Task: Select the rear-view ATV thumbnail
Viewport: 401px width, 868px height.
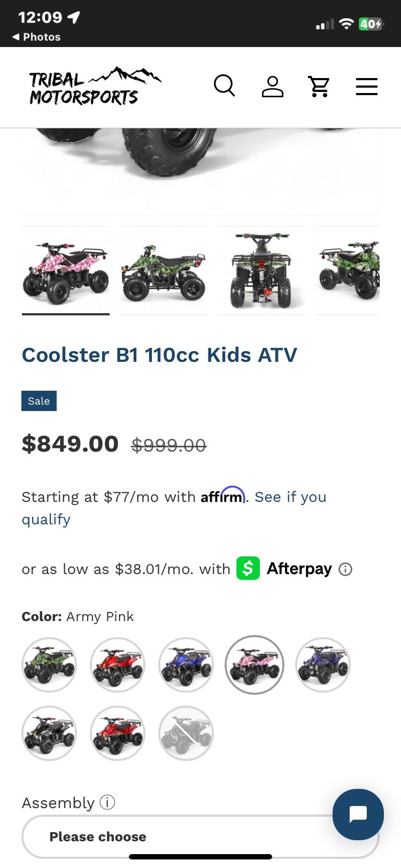Action: 261,270
